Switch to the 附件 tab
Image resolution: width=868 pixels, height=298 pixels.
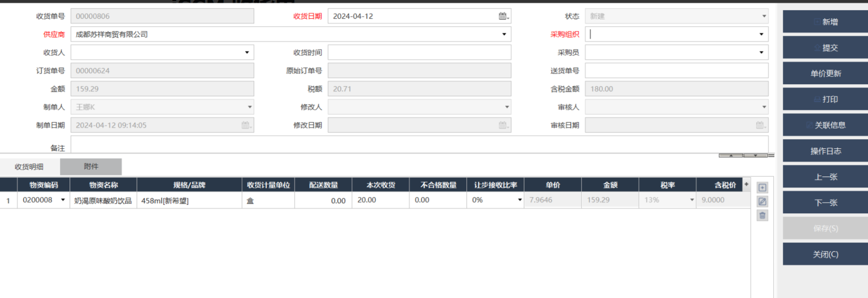(x=91, y=166)
